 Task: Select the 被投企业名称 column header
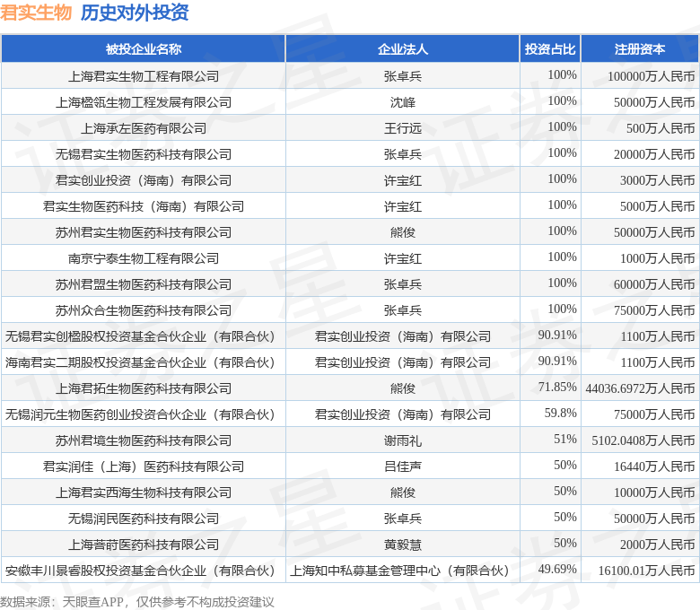pyautogui.click(x=144, y=49)
